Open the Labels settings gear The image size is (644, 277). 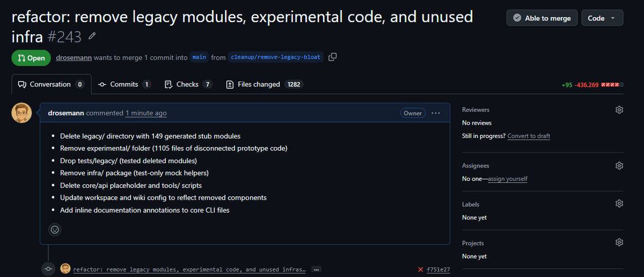coord(619,204)
